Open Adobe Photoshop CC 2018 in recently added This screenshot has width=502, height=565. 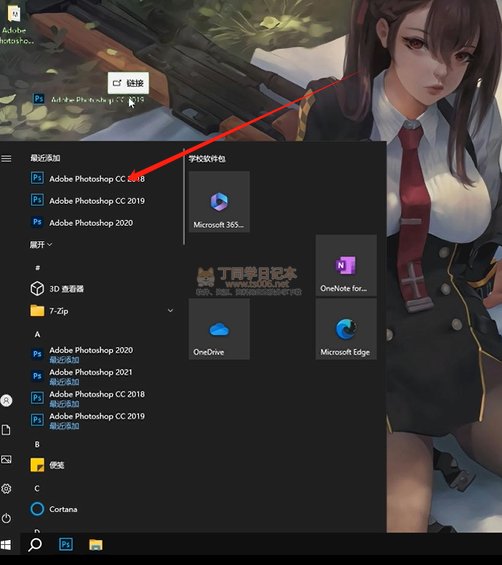[x=88, y=179]
